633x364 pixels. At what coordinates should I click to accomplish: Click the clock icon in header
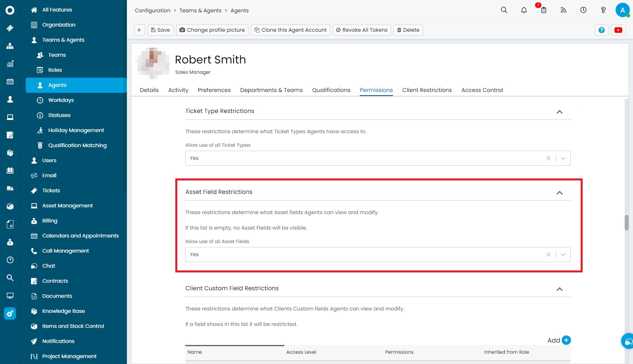point(583,10)
